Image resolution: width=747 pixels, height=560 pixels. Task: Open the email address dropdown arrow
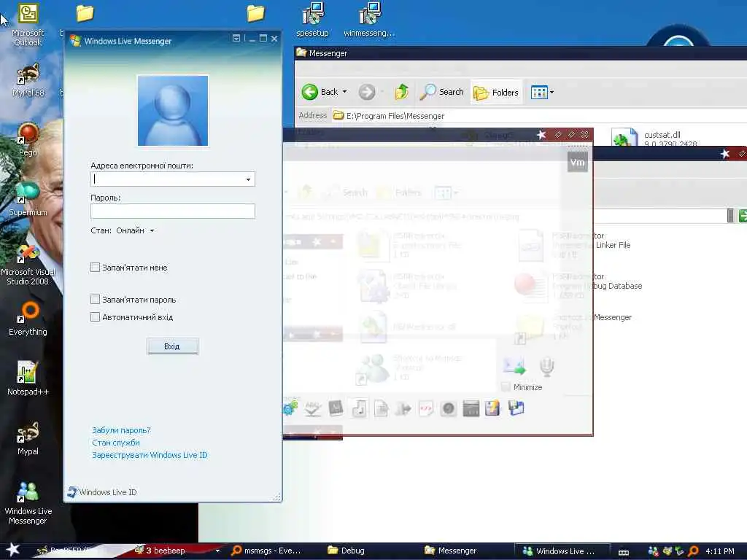click(248, 179)
